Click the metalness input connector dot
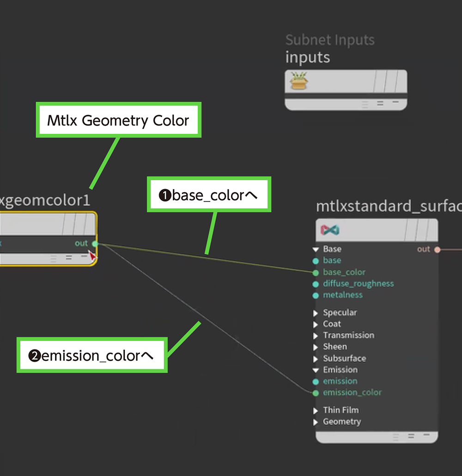Screen dimensions: 462x476 [x=316, y=295]
